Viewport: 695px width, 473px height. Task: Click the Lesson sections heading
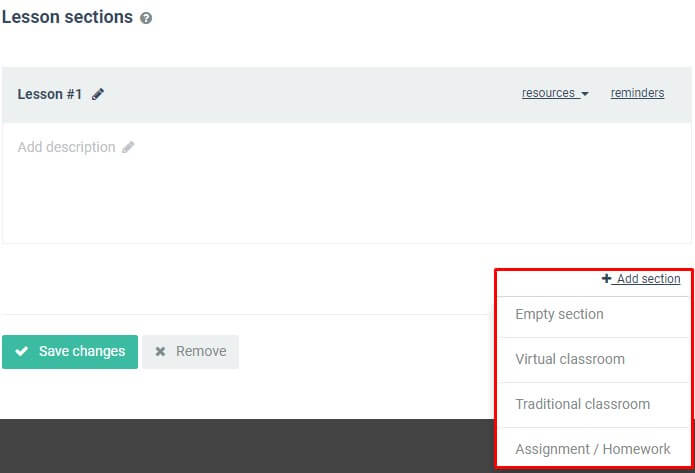tap(67, 17)
